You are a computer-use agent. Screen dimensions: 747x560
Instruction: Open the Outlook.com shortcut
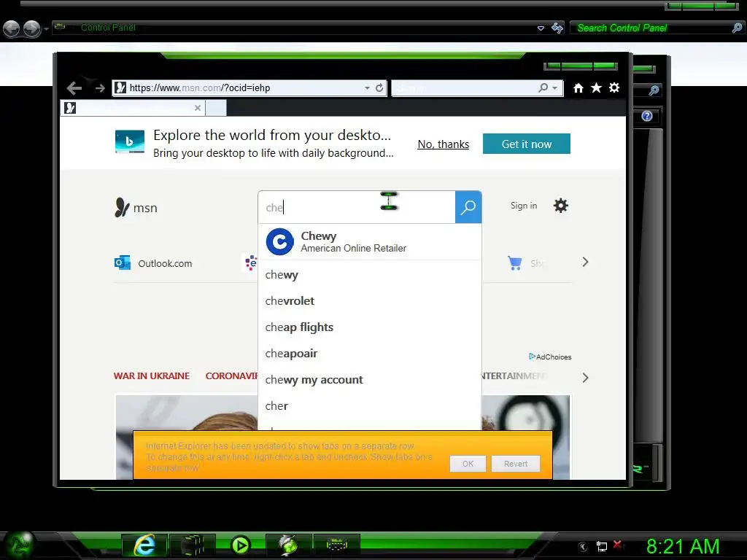[153, 263]
